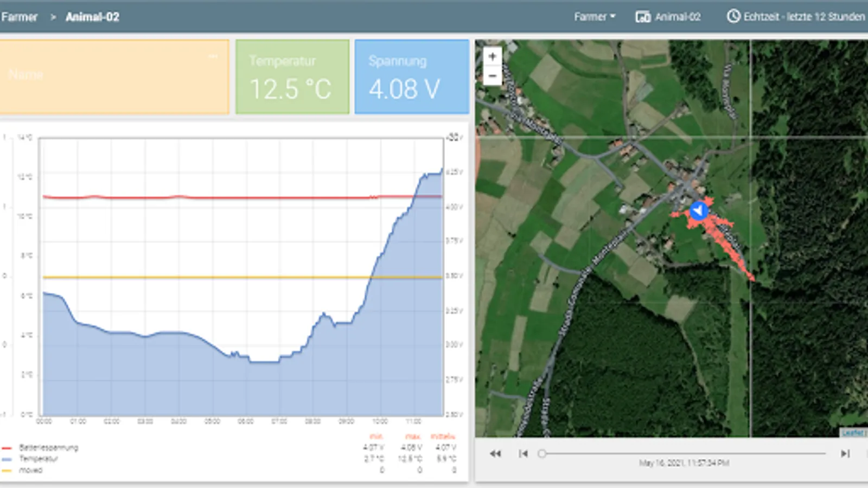Open the clock time window selector
The width and height of the screenshot is (868, 488).
[x=733, y=16]
